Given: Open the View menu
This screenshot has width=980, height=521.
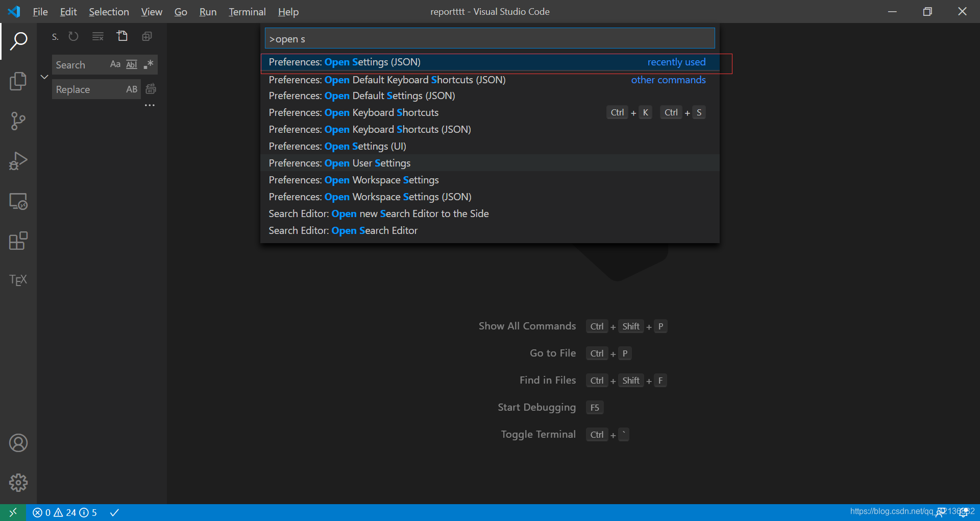Looking at the screenshot, I should tap(152, 12).
